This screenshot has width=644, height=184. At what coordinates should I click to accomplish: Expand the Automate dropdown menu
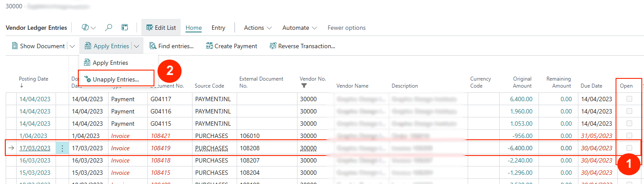click(300, 28)
